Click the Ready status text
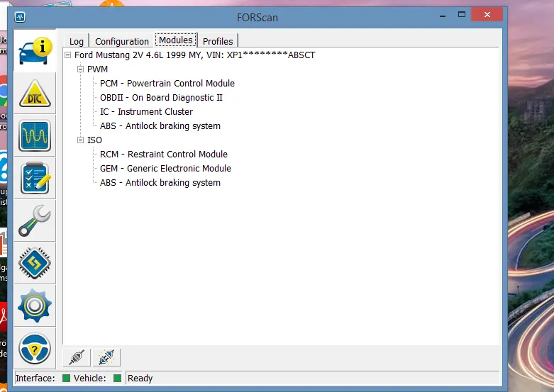Viewport: 554px width, 392px height. click(140, 379)
